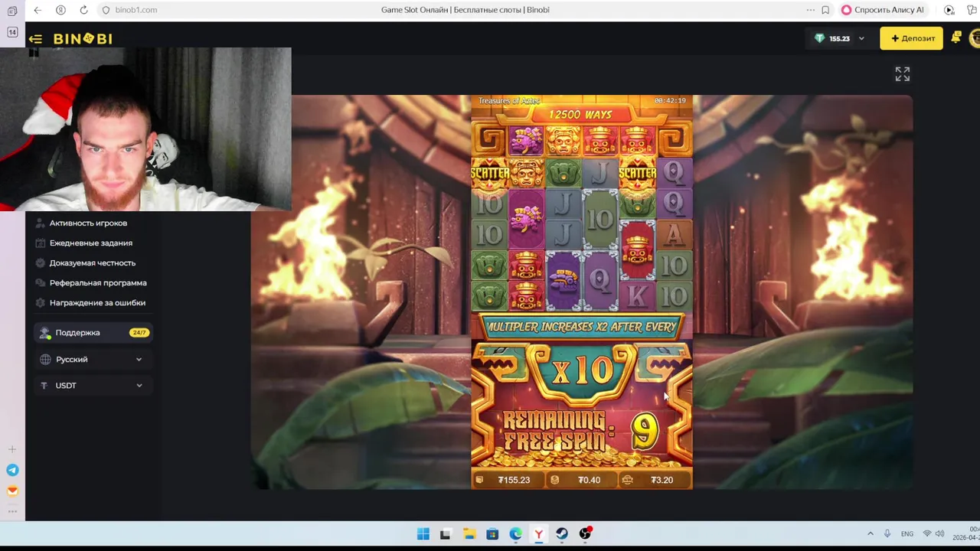Screen dimensions: 980x551
Task: Switch to Yandex Browser on the taskbar
Action: 538,533
